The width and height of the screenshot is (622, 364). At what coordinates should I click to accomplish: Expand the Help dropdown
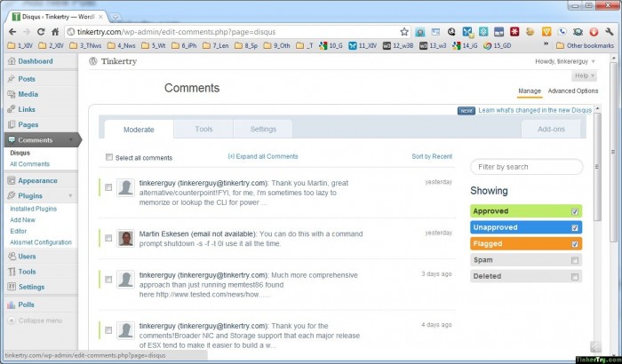coord(585,75)
